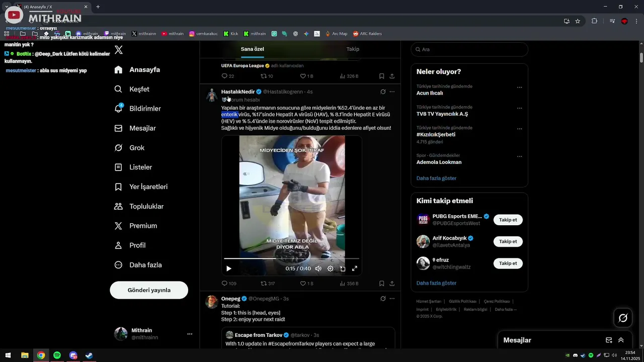Open options for Ademola Lookman trend

point(520,156)
